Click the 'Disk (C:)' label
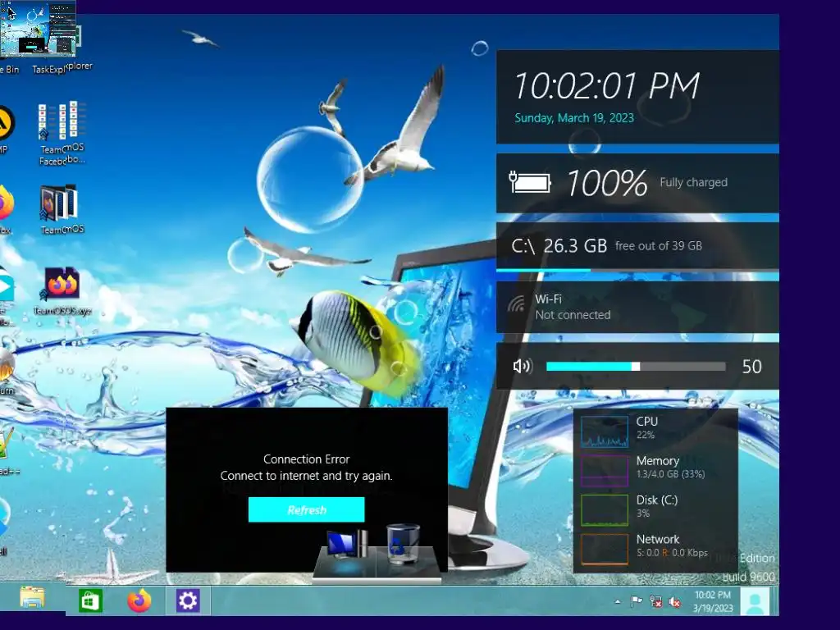Viewport: 840px width, 630px height. pos(657,500)
